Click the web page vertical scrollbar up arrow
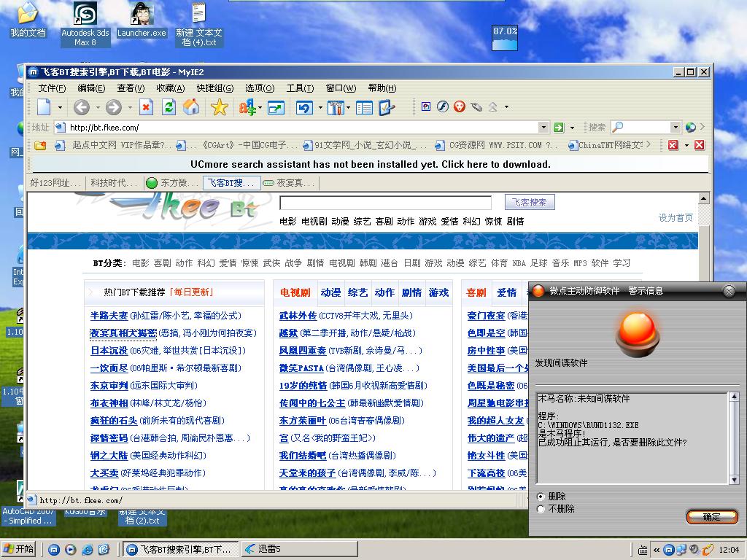This screenshot has height=560, width=747. [703, 198]
